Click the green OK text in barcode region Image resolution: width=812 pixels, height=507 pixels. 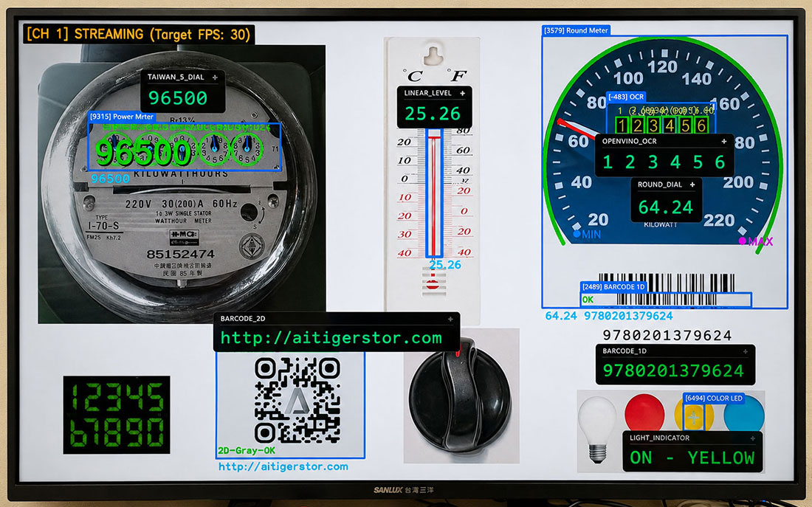tap(588, 300)
